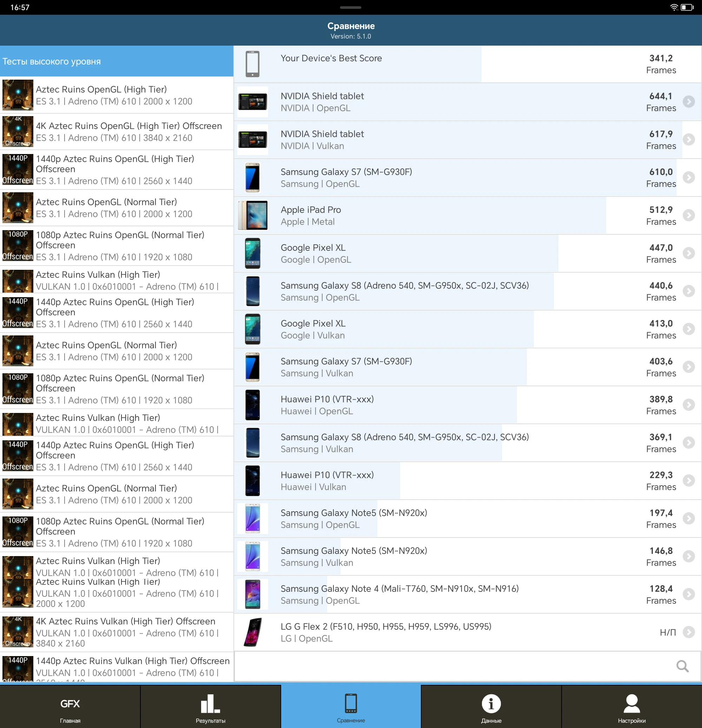Open Galaxy Note5 OpenGL row chevron
The height and width of the screenshot is (728, 702).
[x=689, y=519]
